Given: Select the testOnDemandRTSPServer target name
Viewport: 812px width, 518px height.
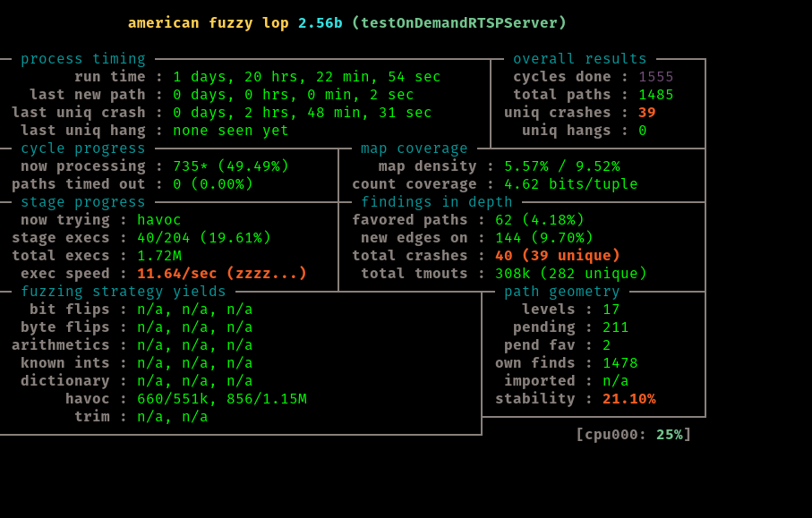Looking at the screenshot, I should click(x=458, y=23).
